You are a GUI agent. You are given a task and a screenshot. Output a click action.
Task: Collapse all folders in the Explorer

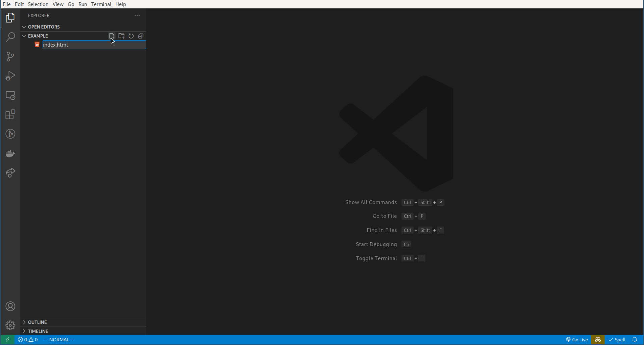pos(141,36)
